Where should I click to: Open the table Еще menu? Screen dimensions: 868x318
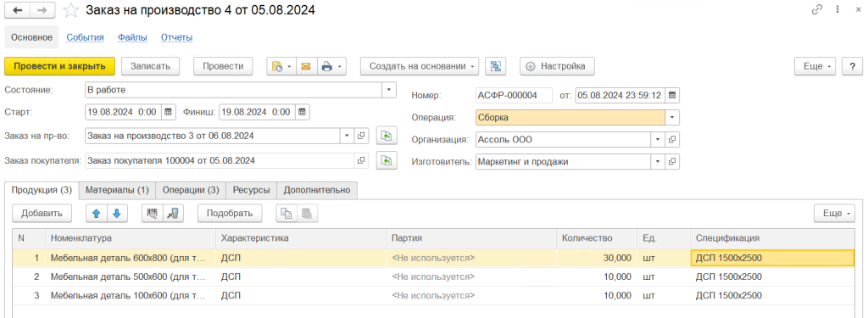[834, 214]
